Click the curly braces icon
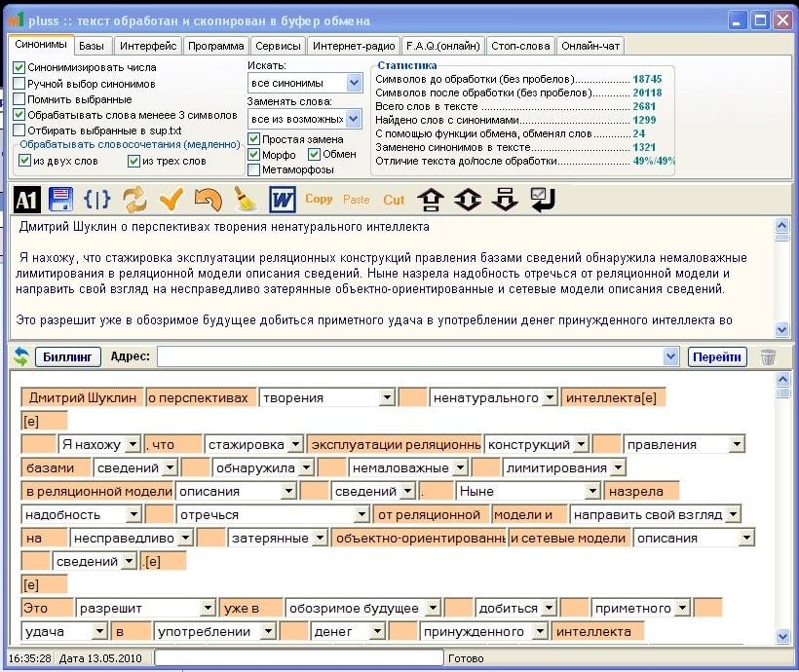This screenshot has width=799, height=672. coord(96,201)
